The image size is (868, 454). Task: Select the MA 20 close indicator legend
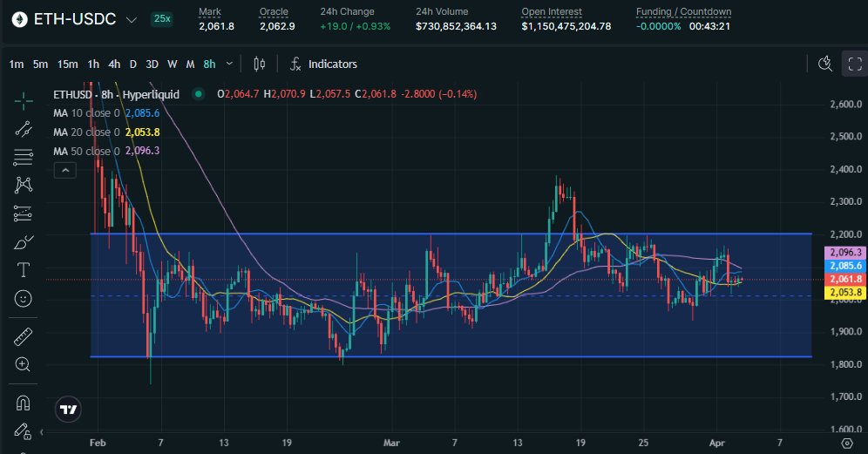pos(106,132)
